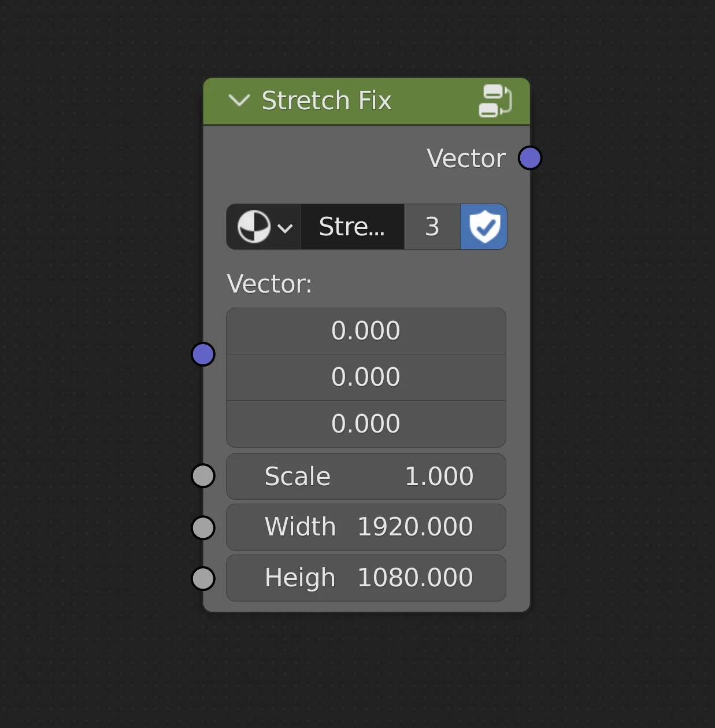The width and height of the screenshot is (715, 728).
Task: Open the node tree browse dropdown
Action: [264, 227]
